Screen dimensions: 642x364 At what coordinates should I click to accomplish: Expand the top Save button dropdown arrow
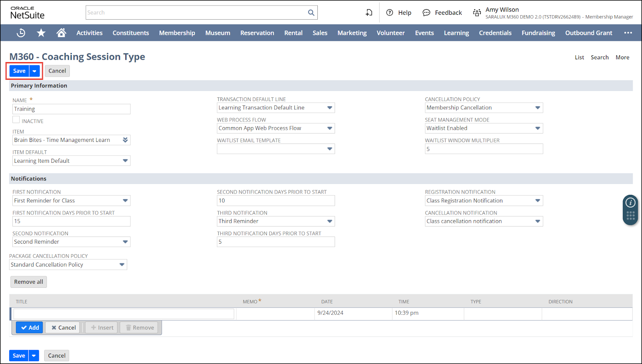click(x=35, y=71)
